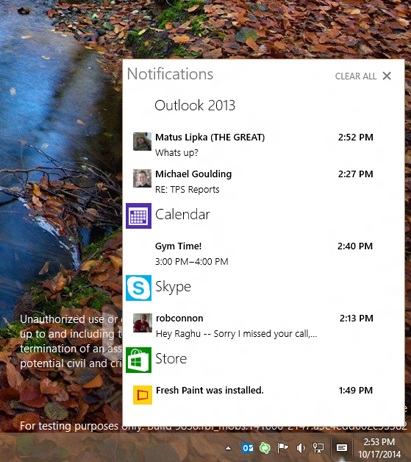Toggle the notification center tray icon
Viewport: 411px width, 462px height.
tap(342, 448)
